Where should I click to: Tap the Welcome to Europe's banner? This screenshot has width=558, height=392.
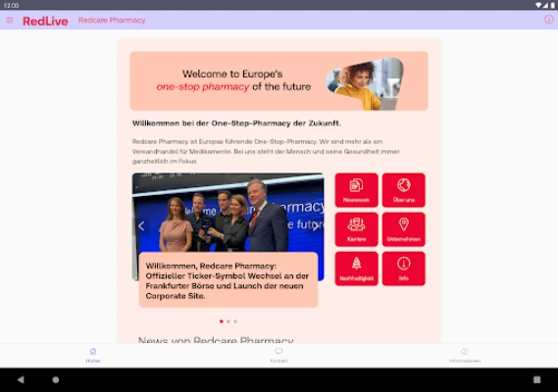click(x=279, y=80)
